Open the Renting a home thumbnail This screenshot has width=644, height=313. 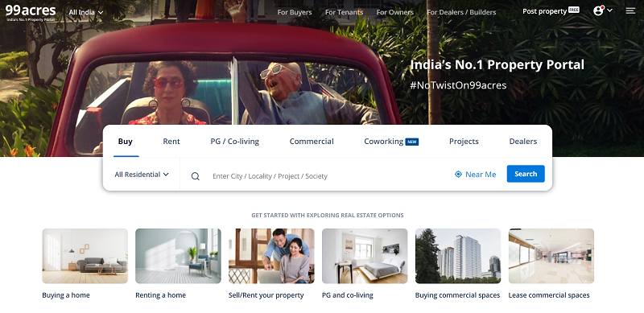[178, 256]
